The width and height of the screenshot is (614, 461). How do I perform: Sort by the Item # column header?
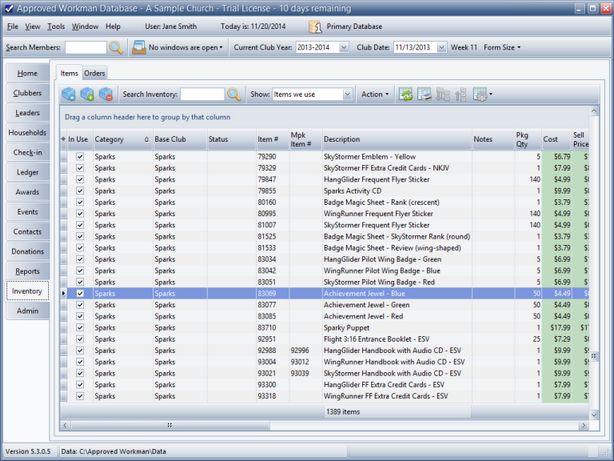pyautogui.click(x=273, y=139)
